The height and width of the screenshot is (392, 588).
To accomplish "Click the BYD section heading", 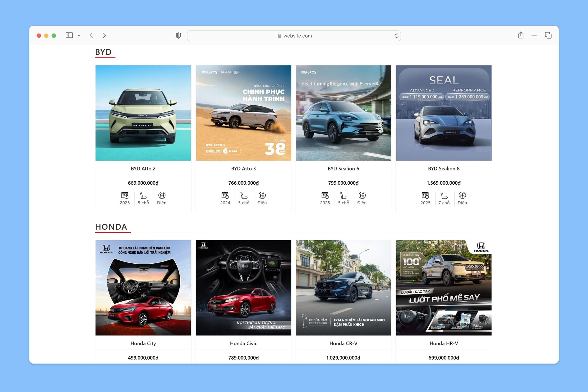I will pos(103,52).
